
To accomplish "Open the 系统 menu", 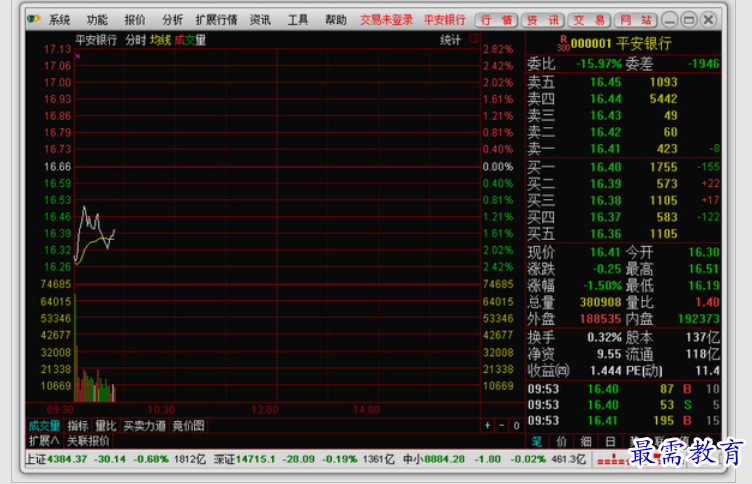I will click(59, 20).
